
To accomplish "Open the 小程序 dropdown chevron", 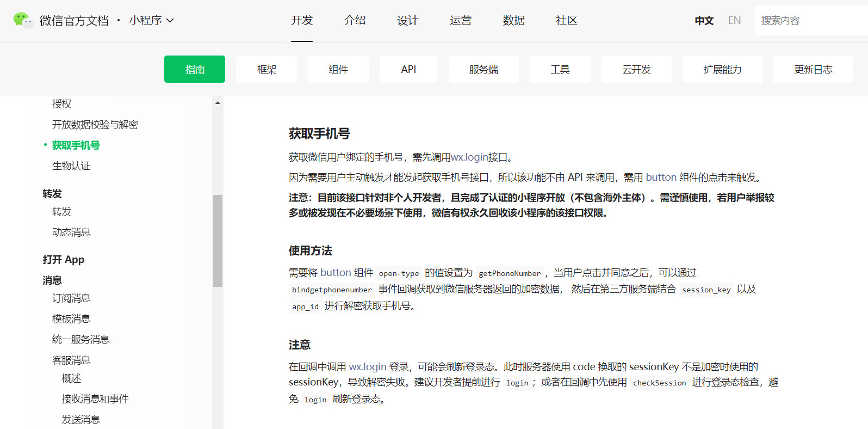I will pyautogui.click(x=170, y=21).
